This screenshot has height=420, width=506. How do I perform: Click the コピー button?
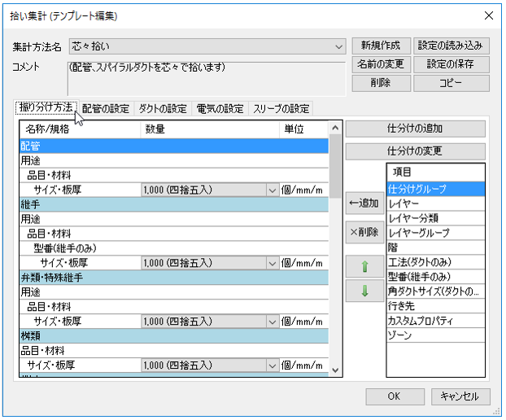click(451, 83)
